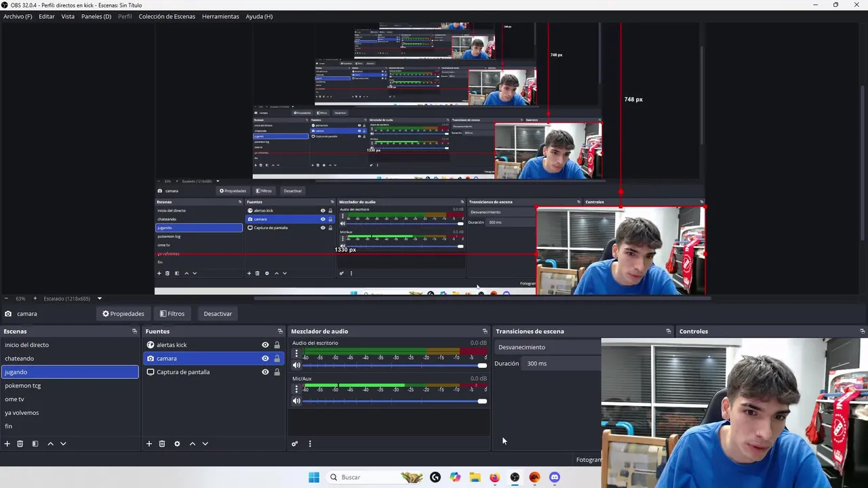Image resolution: width=868 pixels, height=488 pixels.
Task: Select the inicio del directo scene
Action: (x=70, y=345)
